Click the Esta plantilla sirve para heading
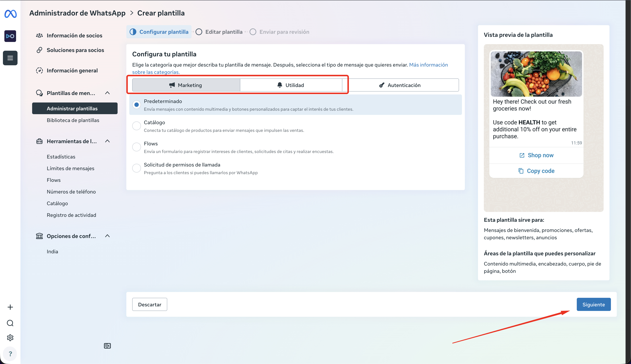Viewport: 631px width, 364px height. pos(514,220)
